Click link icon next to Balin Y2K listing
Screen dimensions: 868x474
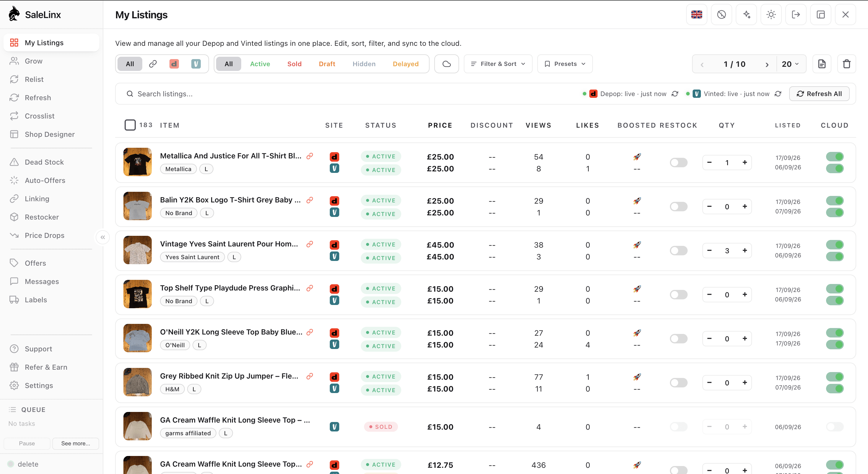pyautogui.click(x=310, y=200)
